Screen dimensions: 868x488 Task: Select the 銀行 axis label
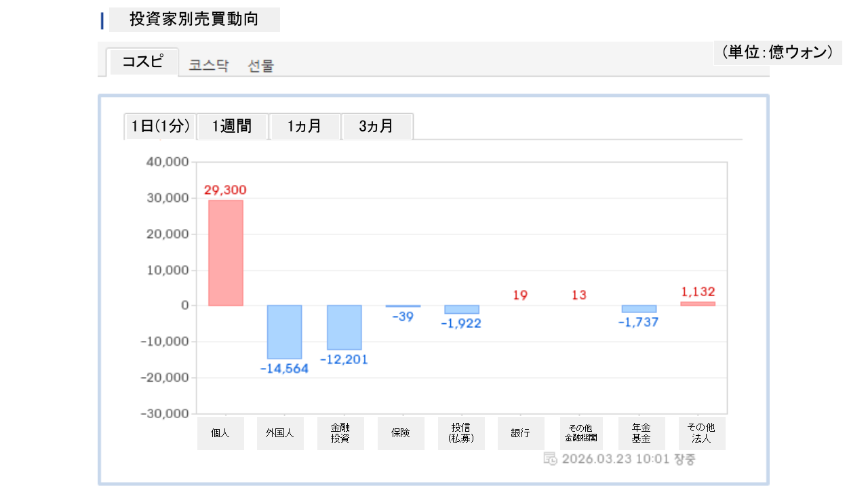coord(521,433)
